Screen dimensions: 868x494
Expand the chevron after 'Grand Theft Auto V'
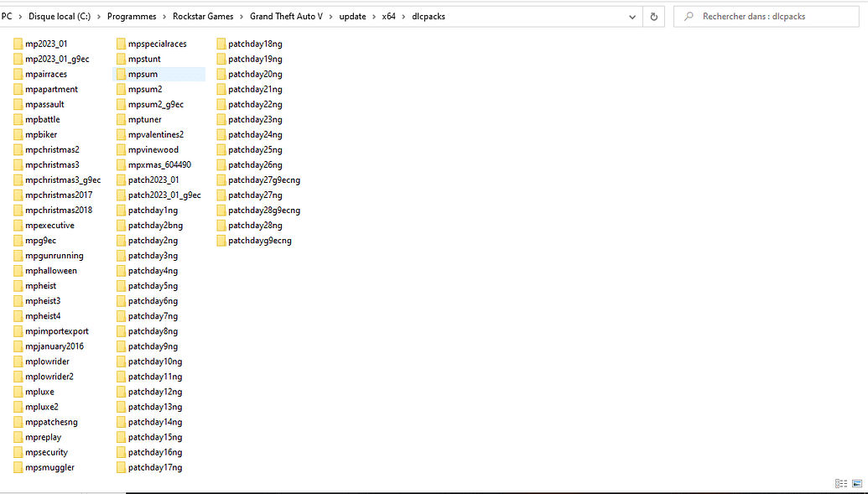click(x=331, y=17)
